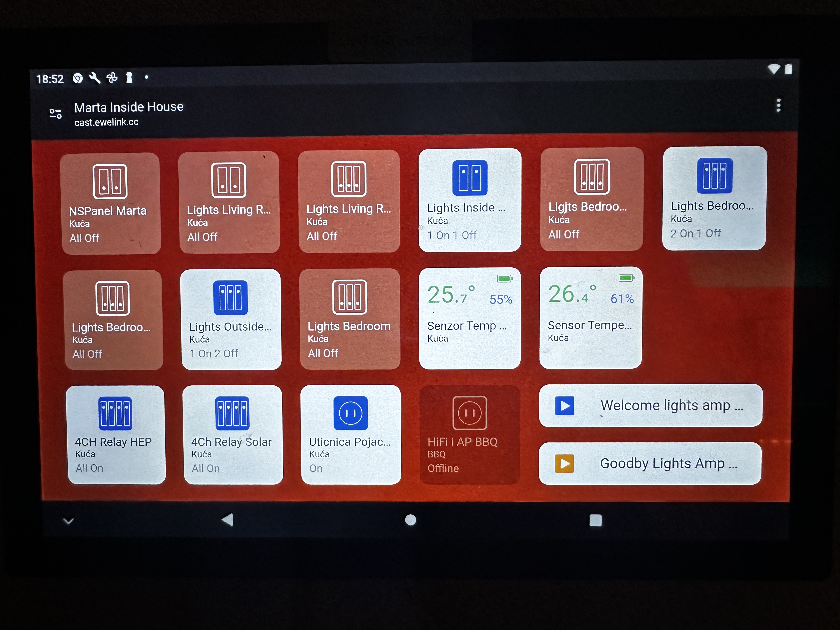840x630 pixels.
Task: Tap the two-gang icon on first Lights Living R... card
Action: [229, 180]
